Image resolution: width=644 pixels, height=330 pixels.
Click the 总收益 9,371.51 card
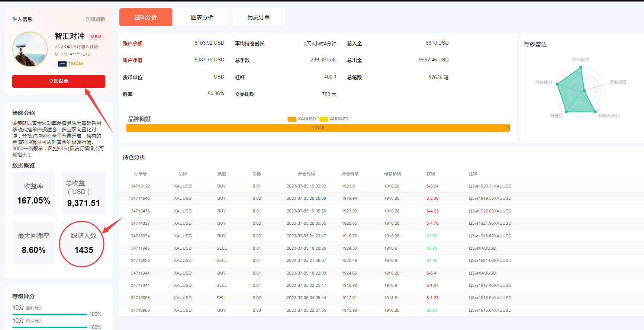pos(84,193)
